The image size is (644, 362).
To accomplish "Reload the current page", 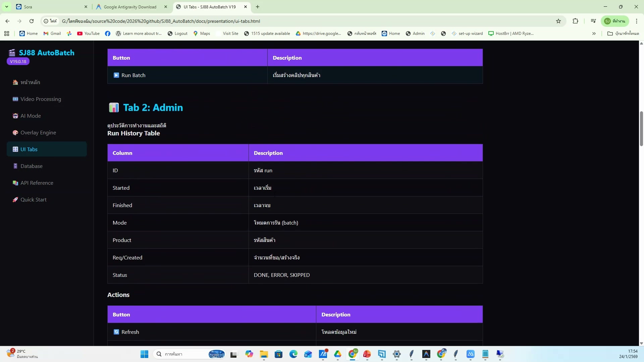I will click(32, 21).
